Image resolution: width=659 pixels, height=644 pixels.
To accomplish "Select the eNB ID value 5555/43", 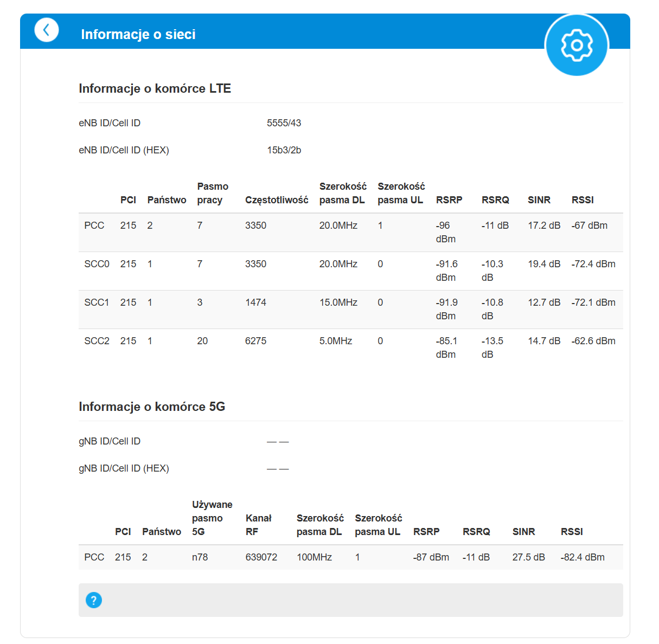I will point(284,123).
